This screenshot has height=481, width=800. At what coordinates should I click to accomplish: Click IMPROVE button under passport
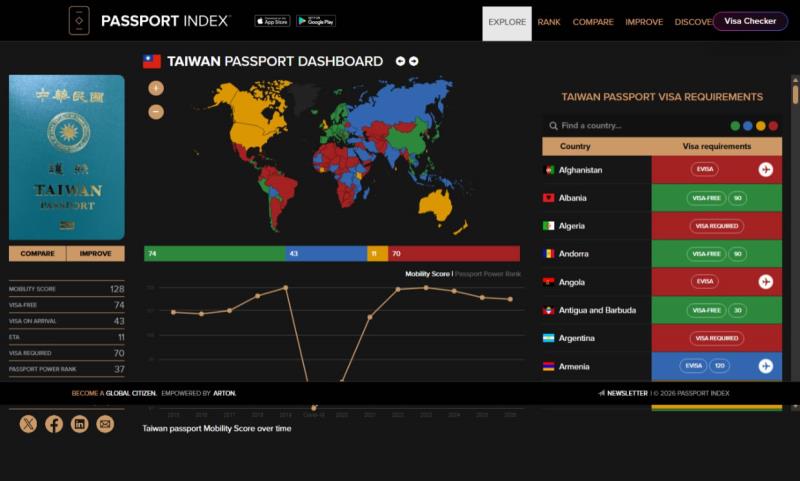click(x=95, y=254)
